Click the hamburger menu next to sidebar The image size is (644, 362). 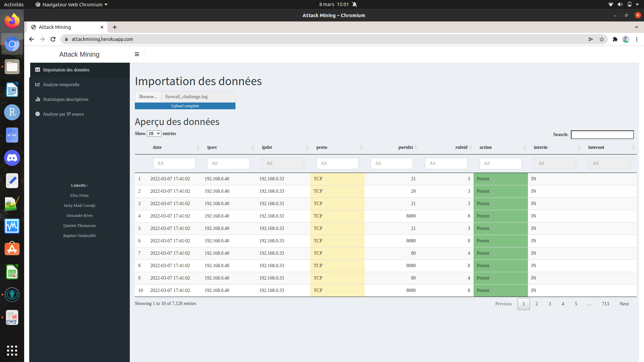click(137, 54)
